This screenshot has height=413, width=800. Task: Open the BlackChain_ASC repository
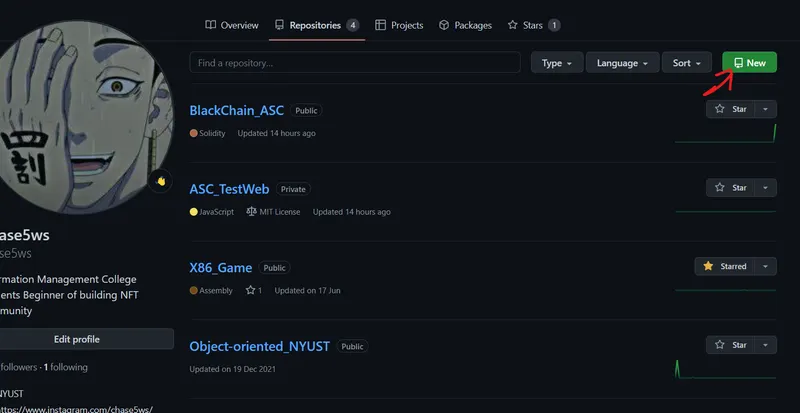236,110
